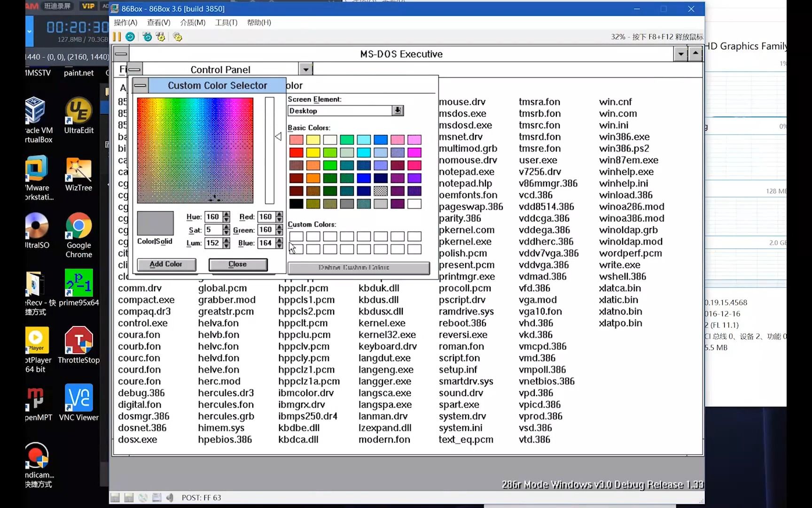The height and width of the screenshot is (508, 812).
Task: Select the red basic color swatch
Action: (x=296, y=152)
